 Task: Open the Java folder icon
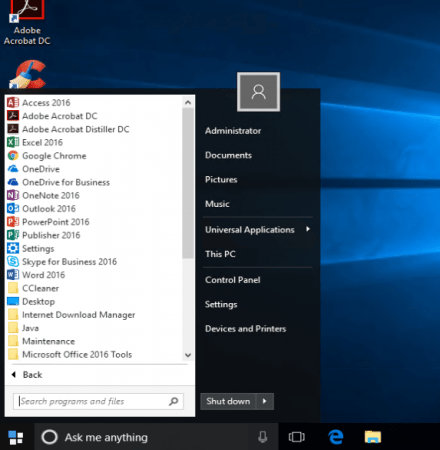click(x=13, y=328)
